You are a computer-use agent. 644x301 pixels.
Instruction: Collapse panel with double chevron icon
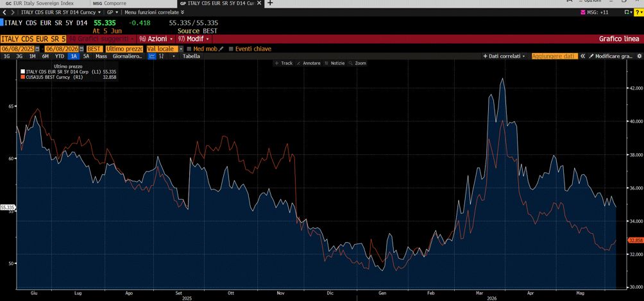click(x=582, y=56)
